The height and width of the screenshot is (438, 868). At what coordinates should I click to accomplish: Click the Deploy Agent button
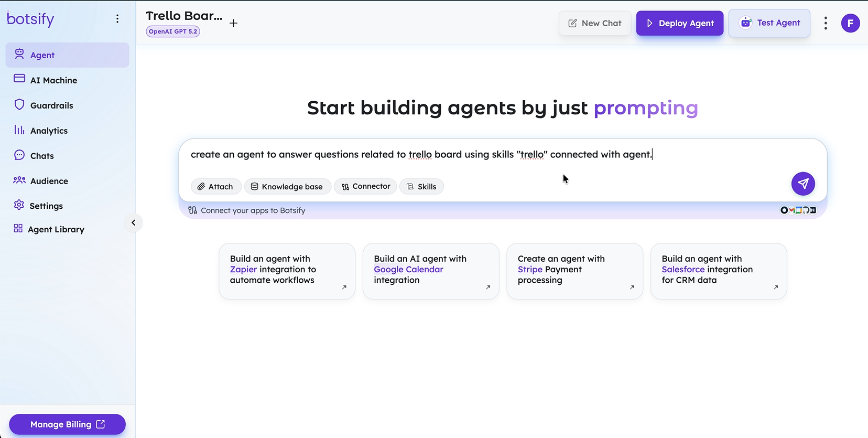680,23
